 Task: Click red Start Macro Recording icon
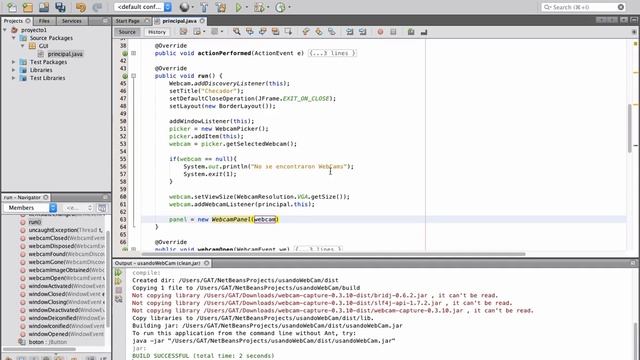[x=380, y=32]
